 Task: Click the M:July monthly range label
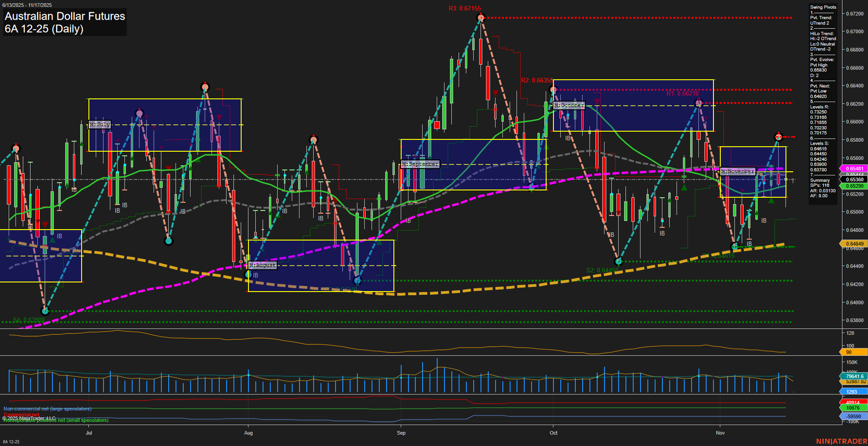[x=99, y=124]
